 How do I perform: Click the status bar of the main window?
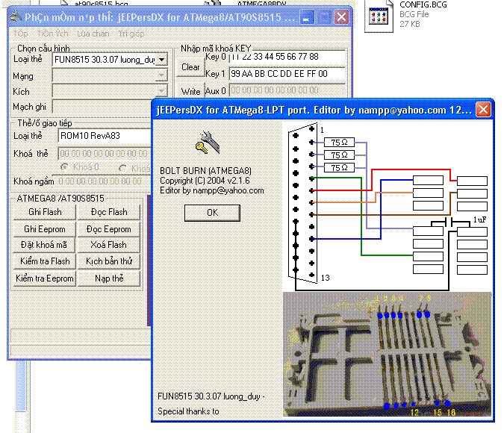[81, 350]
